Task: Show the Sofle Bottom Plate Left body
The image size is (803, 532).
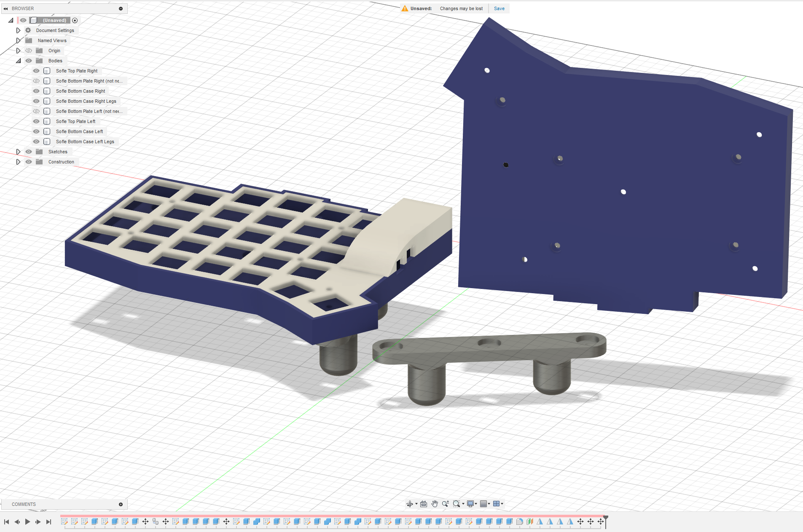Action: (x=36, y=111)
